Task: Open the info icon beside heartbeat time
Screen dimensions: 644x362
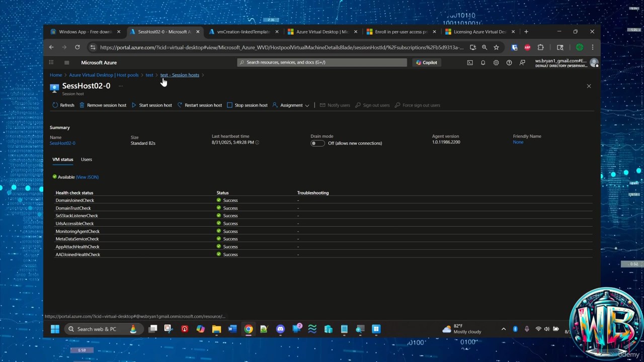Action: tap(257, 142)
